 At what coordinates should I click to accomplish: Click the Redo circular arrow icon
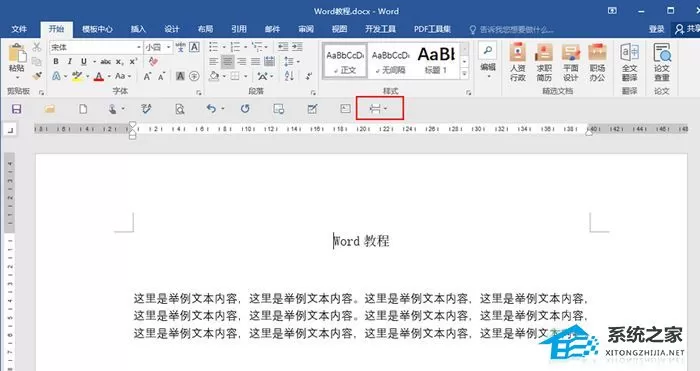click(x=245, y=108)
